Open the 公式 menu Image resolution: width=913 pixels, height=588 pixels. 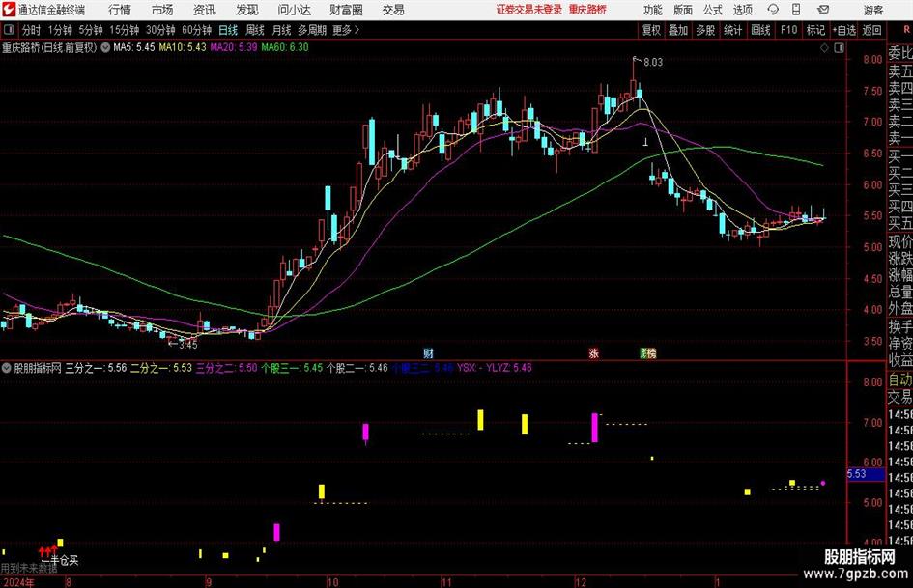[x=712, y=10]
